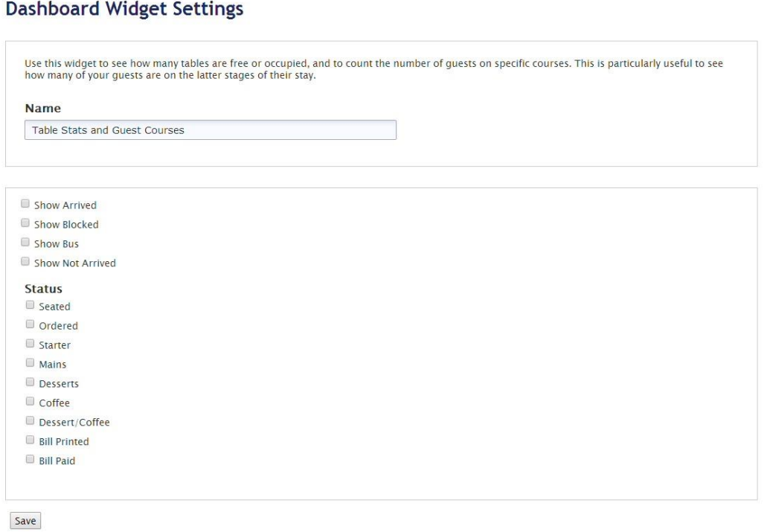Image resolution: width=767 pixels, height=532 pixels.
Task: Enable the Coffee status checkbox
Action: click(30, 402)
